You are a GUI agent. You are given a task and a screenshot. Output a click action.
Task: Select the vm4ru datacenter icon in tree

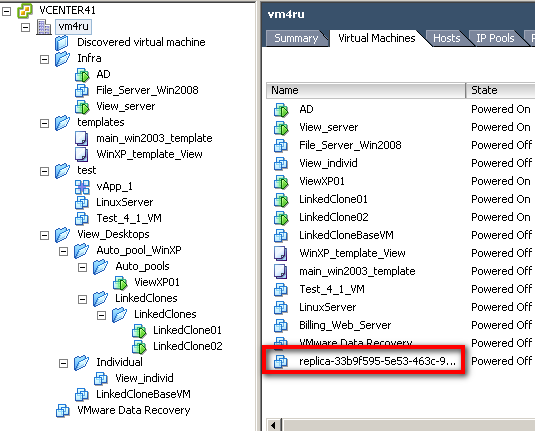point(44,27)
